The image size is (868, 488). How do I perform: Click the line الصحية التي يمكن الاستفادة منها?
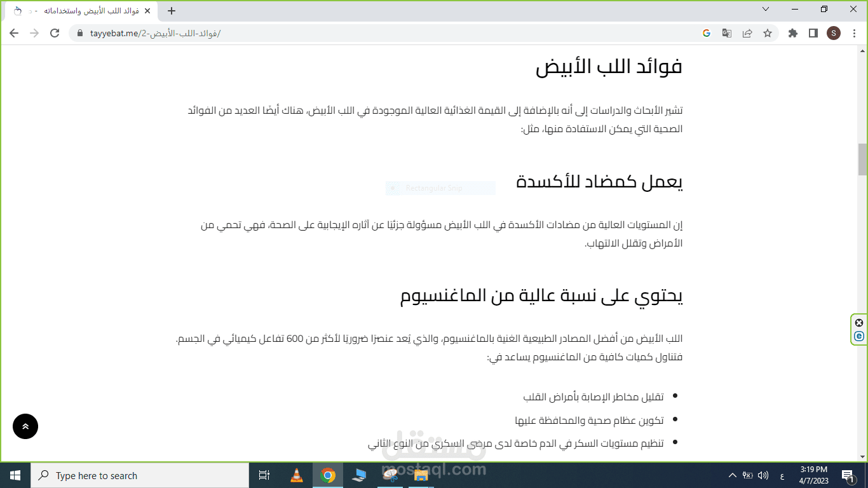coord(602,129)
